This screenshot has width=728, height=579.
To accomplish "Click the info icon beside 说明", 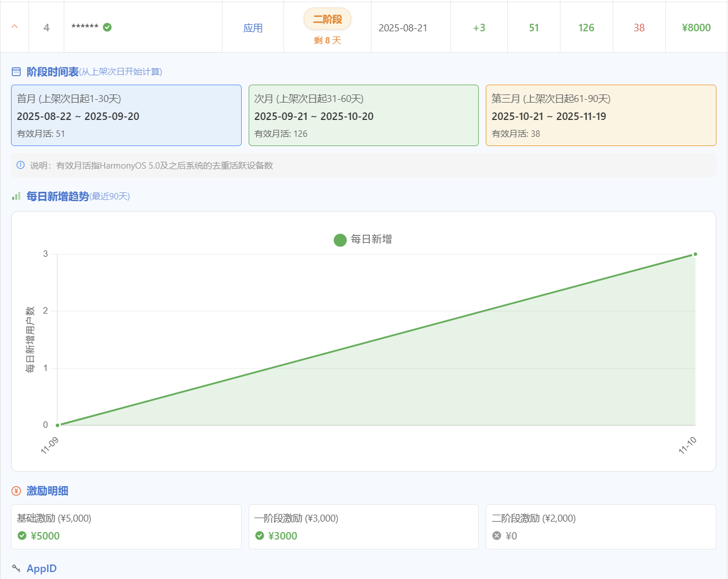I will pyautogui.click(x=21, y=165).
